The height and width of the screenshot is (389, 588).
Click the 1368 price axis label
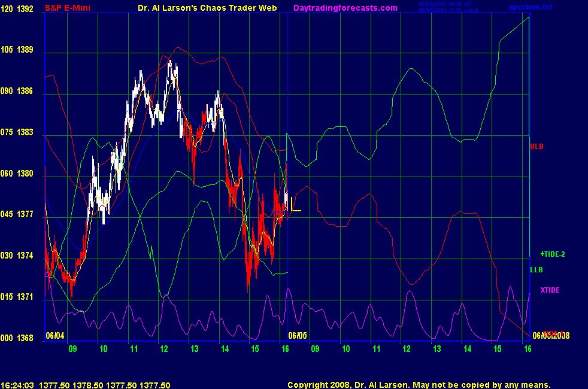click(x=25, y=338)
